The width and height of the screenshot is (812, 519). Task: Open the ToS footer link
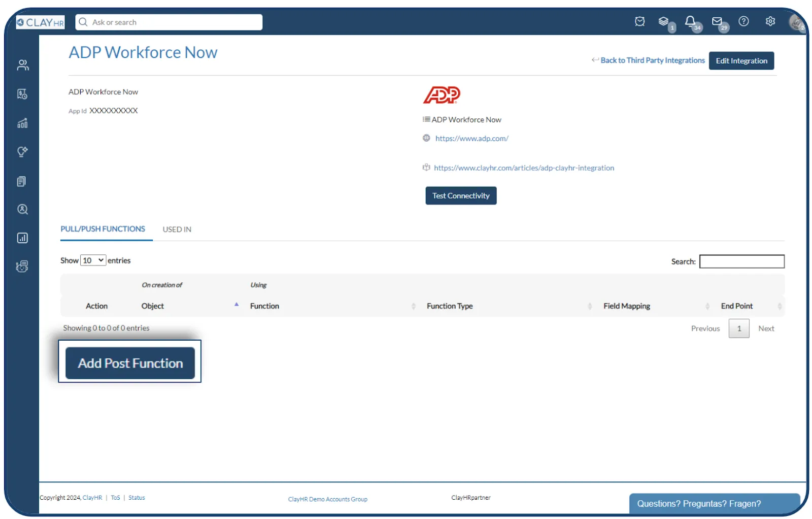tap(115, 498)
